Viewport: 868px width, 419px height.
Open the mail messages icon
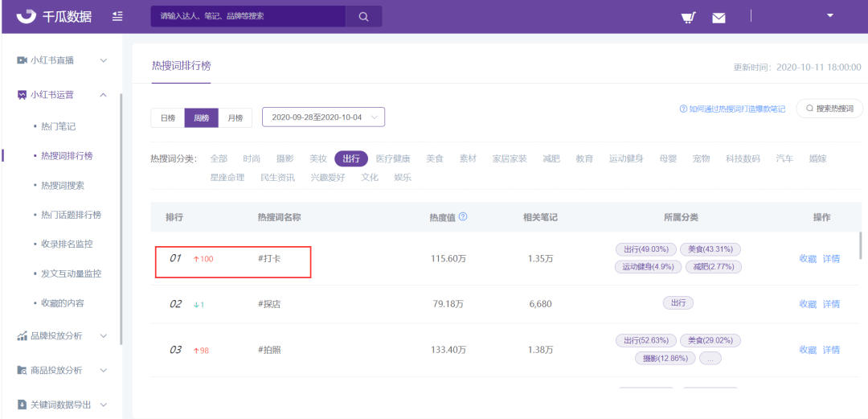coord(719,17)
